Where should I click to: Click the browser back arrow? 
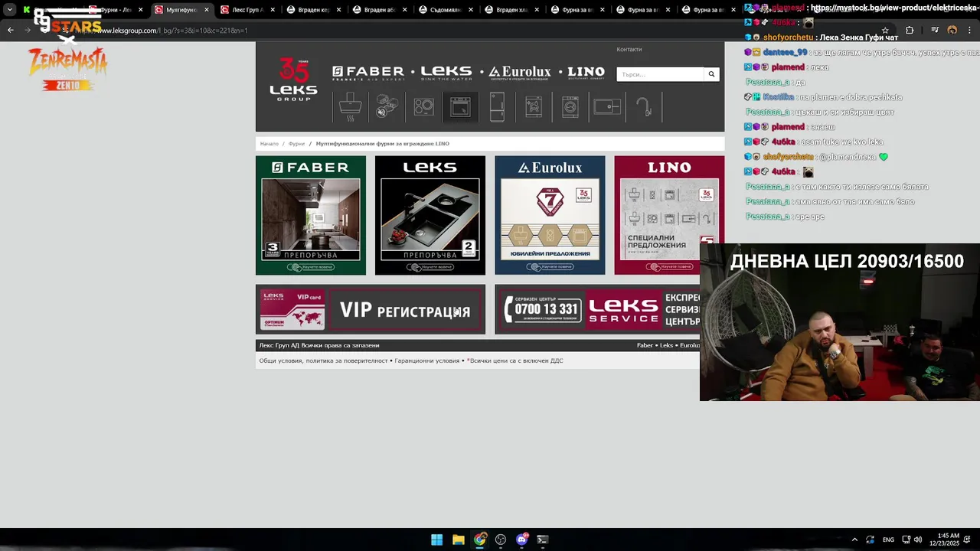point(10,30)
